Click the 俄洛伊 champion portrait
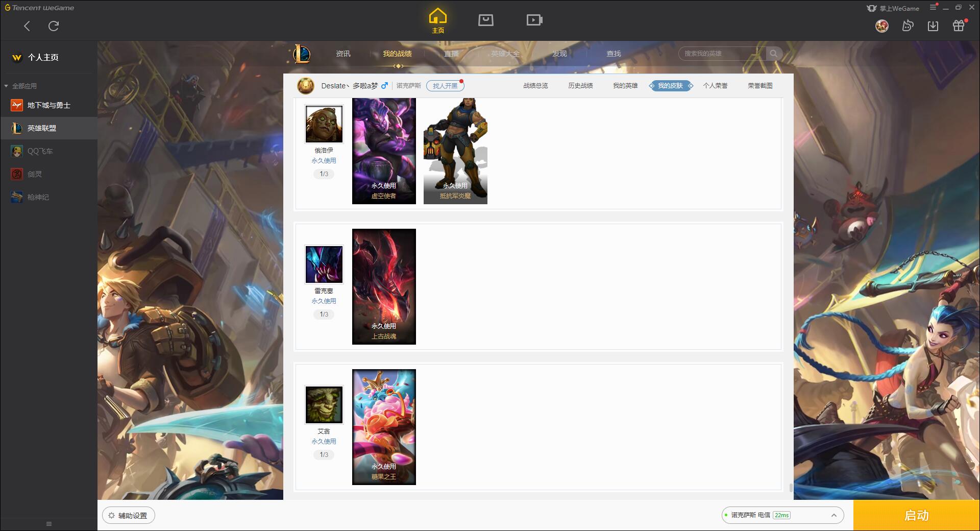 pyautogui.click(x=324, y=124)
